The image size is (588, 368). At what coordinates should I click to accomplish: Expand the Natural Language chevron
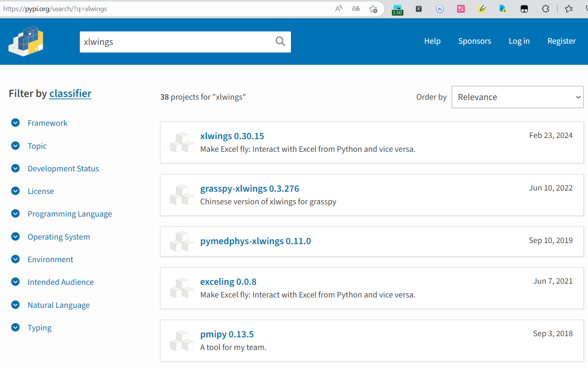pyautogui.click(x=15, y=305)
